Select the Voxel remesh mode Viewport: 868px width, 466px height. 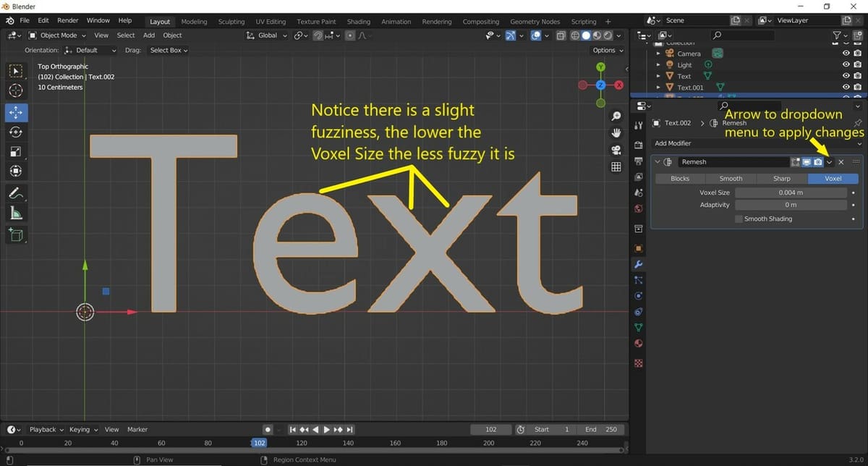click(x=833, y=178)
